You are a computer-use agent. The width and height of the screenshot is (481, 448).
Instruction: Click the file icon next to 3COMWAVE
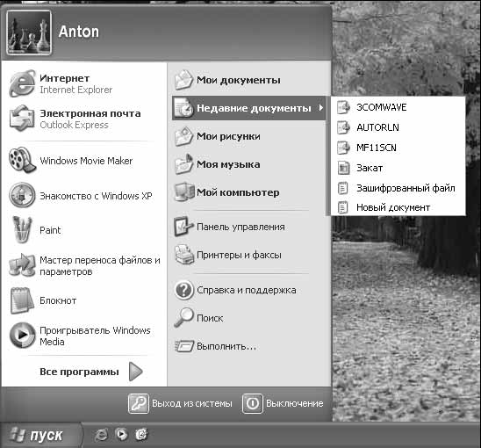[x=343, y=107]
